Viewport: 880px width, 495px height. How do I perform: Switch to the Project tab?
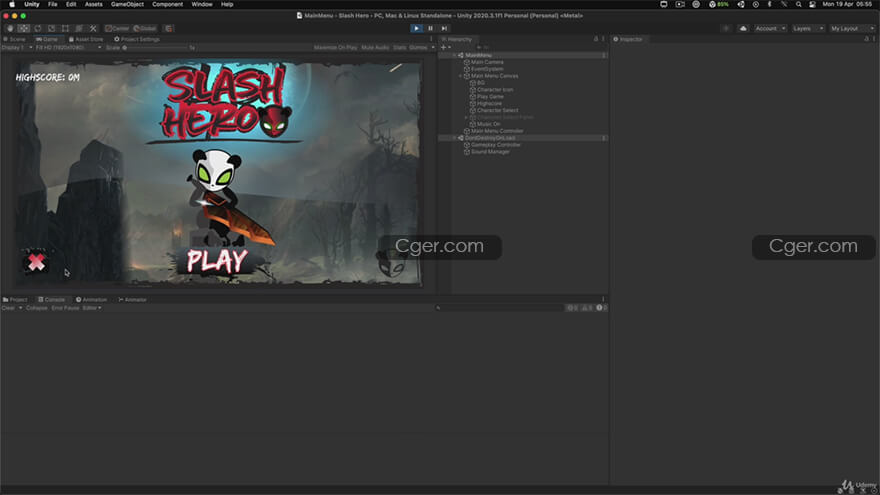(15, 300)
